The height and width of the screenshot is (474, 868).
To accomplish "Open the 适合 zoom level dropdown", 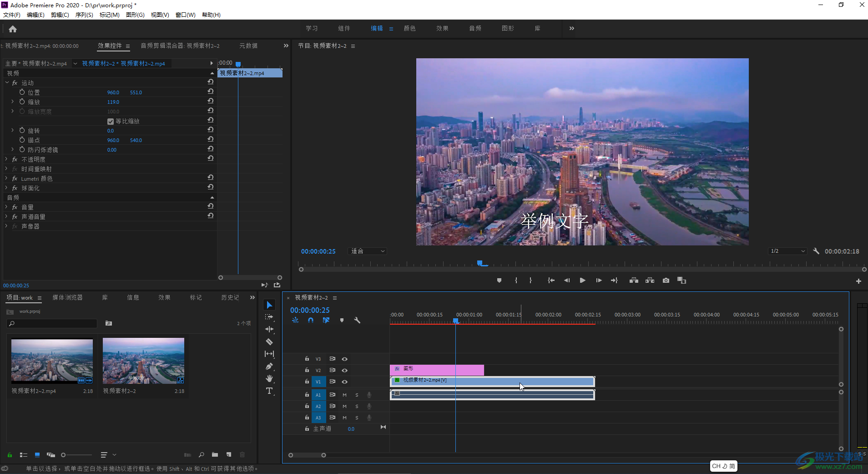I will click(x=368, y=251).
